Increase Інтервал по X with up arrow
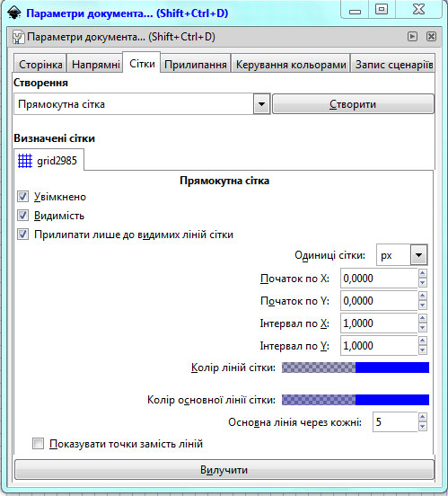The width and height of the screenshot is (448, 496). [x=423, y=318]
